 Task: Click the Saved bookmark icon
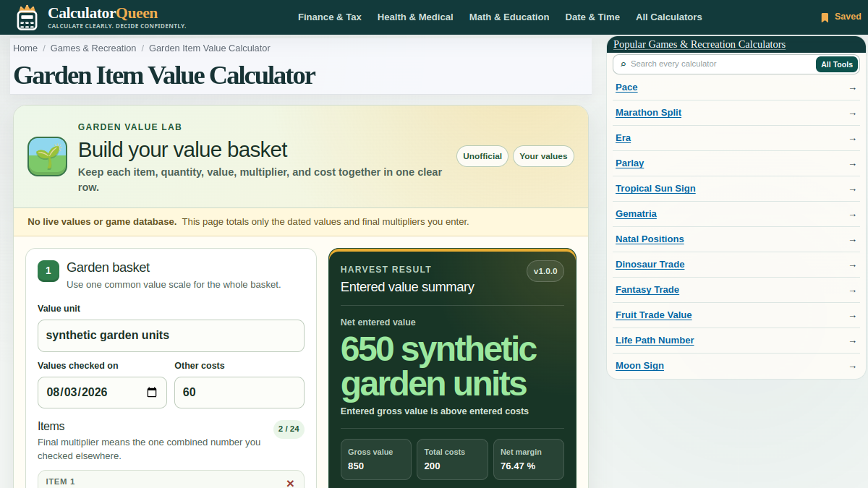[825, 17]
